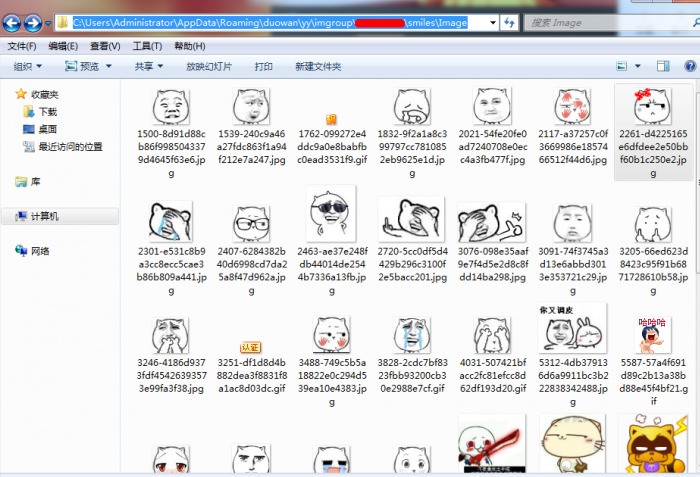Click file name 3828-2cdc7bf83 text label

coord(412,375)
